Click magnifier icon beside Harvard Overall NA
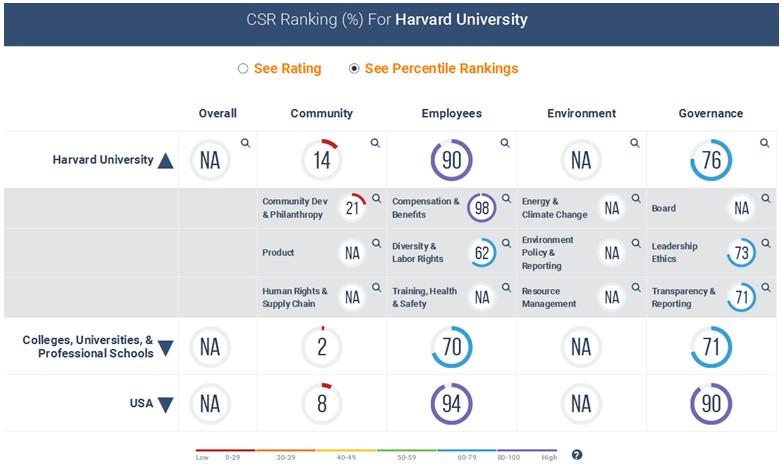This screenshot has width=782, height=470. (245, 143)
